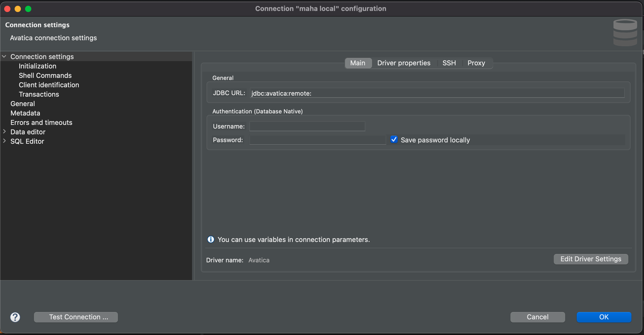Expand the SQL Editor tree node
The height and width of the screenshot is (335, 644).
[4, 141]
